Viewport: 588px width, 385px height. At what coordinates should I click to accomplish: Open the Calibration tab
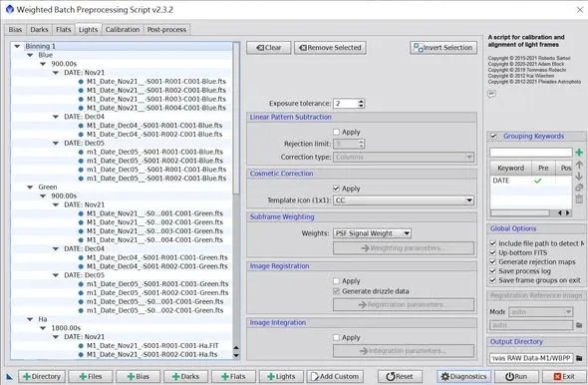pos(123,29)
